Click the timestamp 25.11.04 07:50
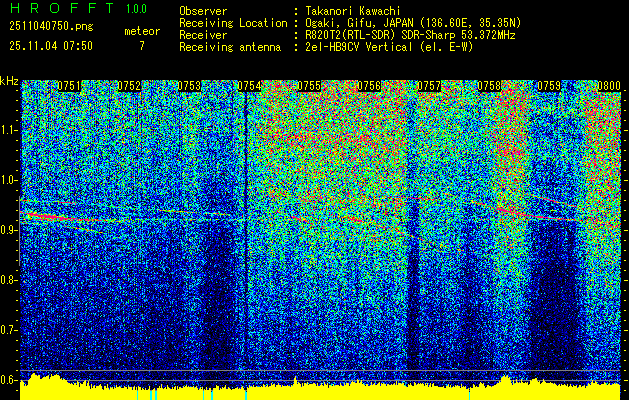 click(x=51, y=46)
